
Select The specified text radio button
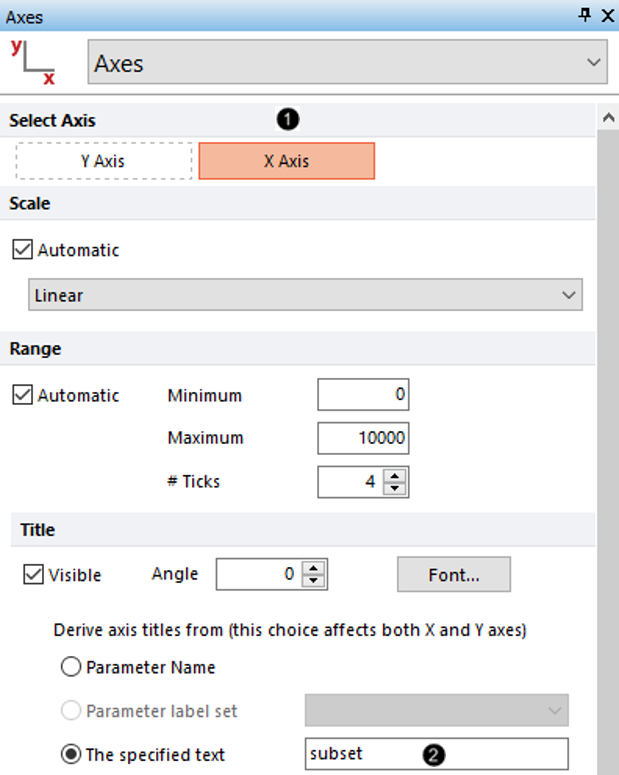(71, 754)
